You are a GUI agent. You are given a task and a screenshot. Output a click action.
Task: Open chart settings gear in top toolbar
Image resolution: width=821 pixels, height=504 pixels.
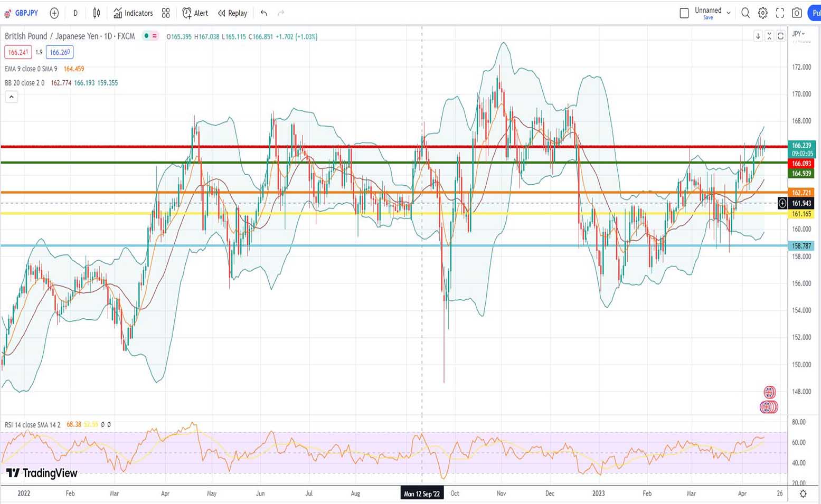(x=763, y=13)
